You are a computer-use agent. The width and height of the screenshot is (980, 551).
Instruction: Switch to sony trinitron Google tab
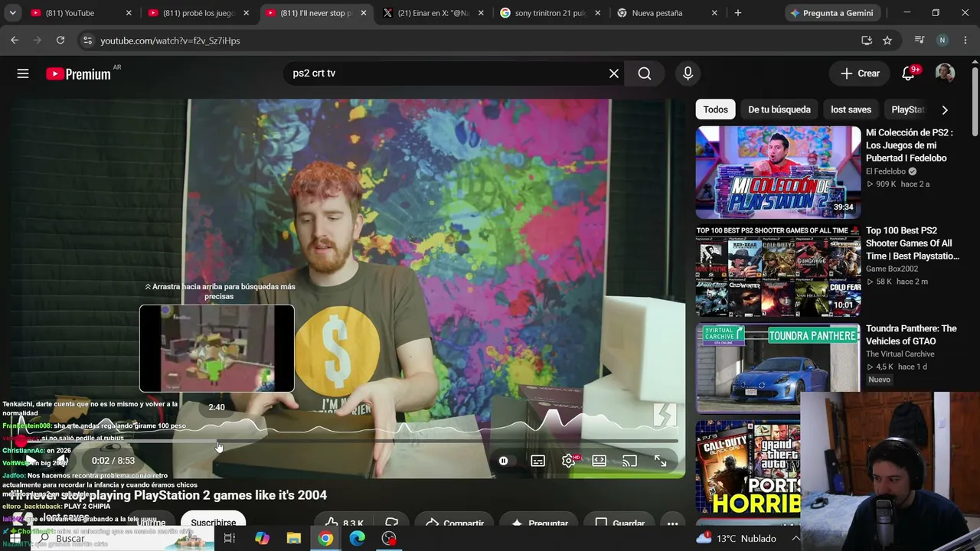[x=551, y=13]
